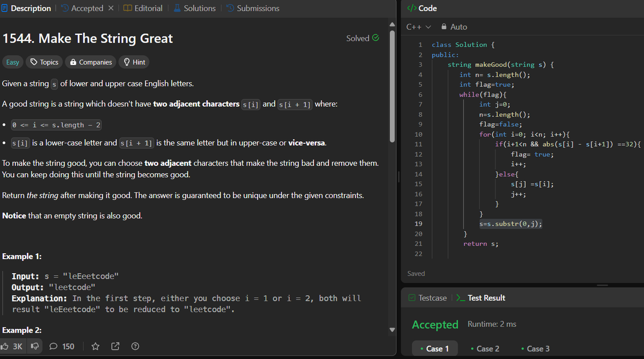Open the locked Companies tag
Image resolution: width=644 pixels, height=359 pixels.
point(91,62)
